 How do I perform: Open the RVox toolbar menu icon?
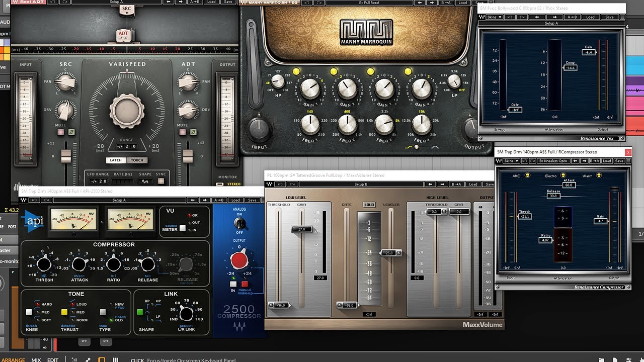pos(622,17)
